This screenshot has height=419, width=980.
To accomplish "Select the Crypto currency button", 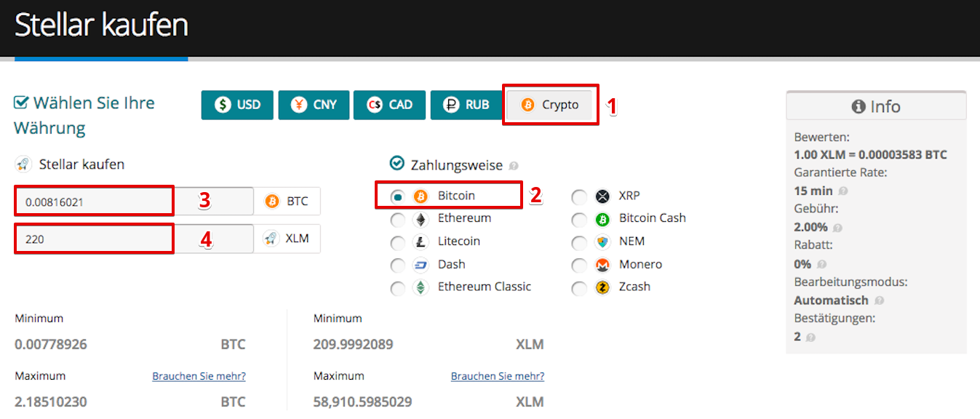I will (x=550, y=105).
